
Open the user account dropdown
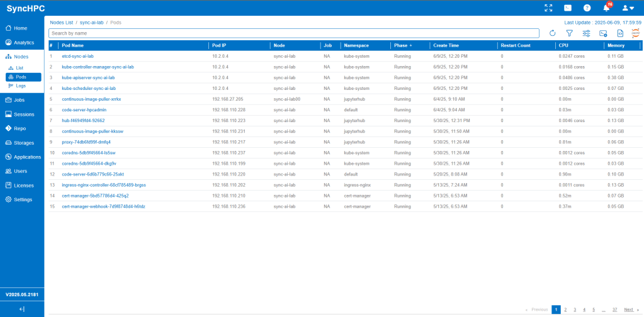(628, 8)
